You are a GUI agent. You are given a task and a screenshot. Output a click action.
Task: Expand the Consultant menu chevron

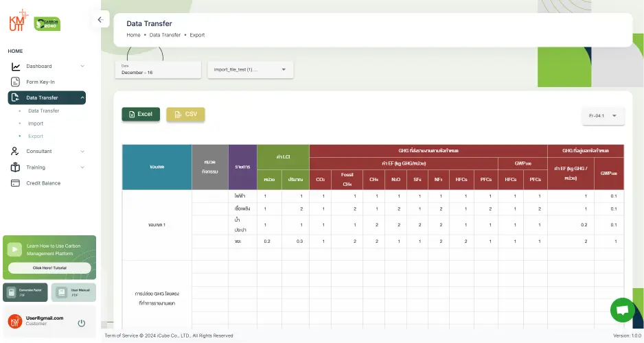click(82, 152)
